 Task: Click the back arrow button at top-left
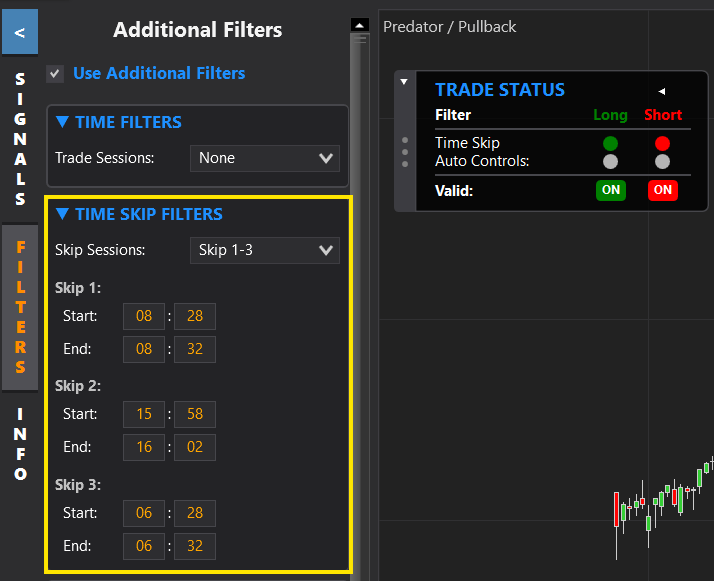click(x=20, y=33)
